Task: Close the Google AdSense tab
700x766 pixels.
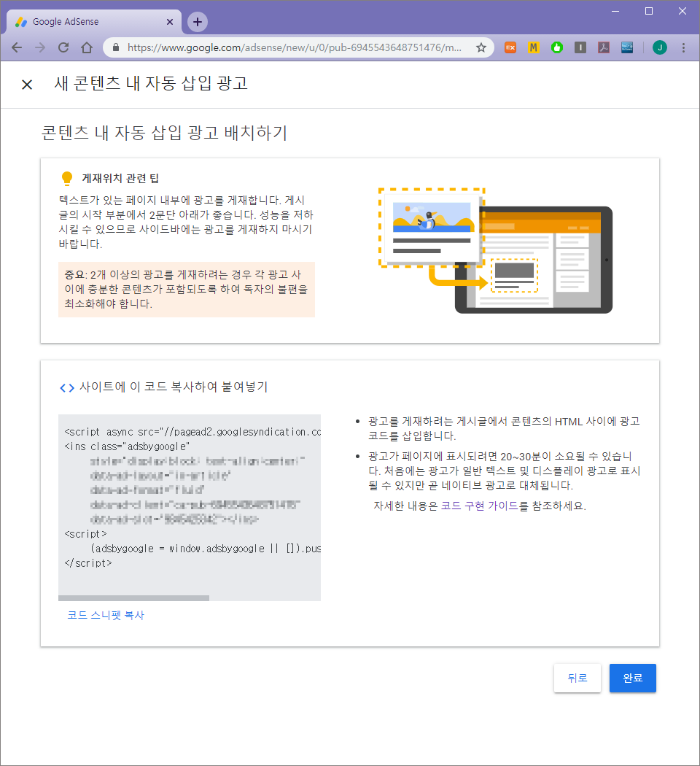Action: [x=170, y=21]
